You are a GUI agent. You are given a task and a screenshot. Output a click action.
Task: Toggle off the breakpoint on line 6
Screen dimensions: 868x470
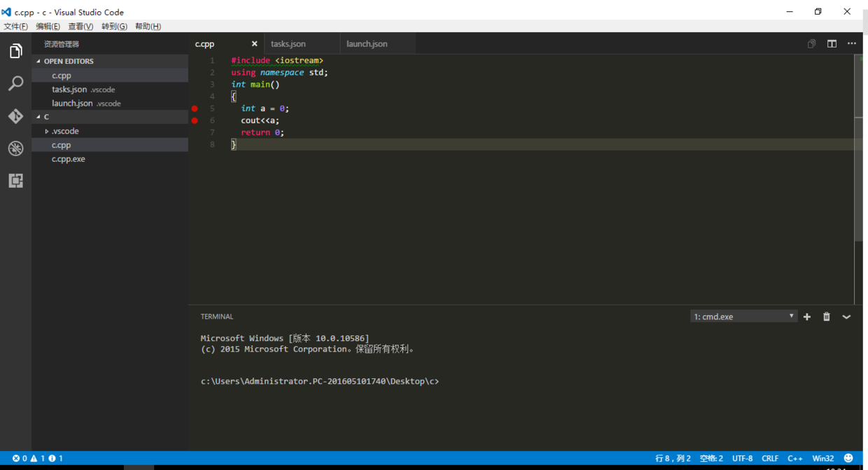click(x=195, y=120)
